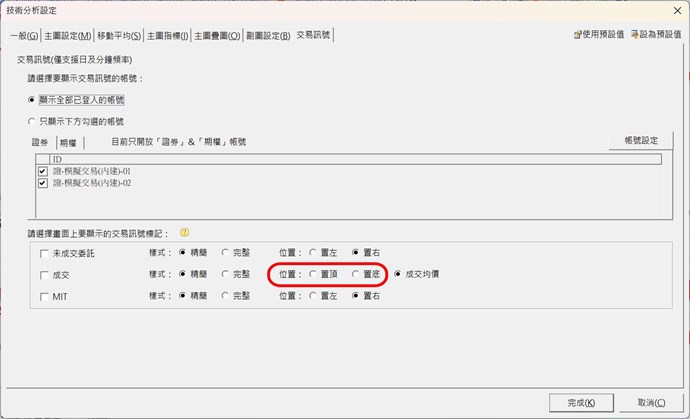Image resolution: width=690 pixels, height=419 pixels.
Task: Click 目前只開放「證券」&「期權」帳號 notice text
Action: pos(178,142)
